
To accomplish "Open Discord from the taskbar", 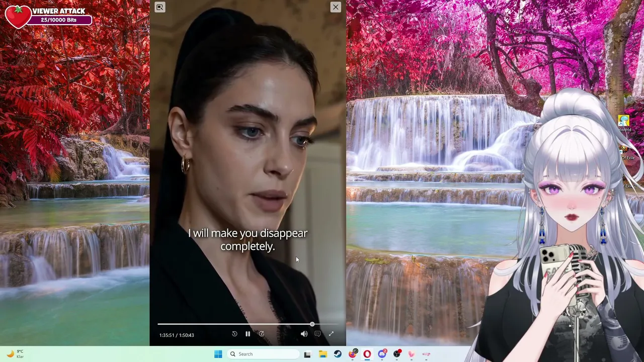I will point(382,354).
